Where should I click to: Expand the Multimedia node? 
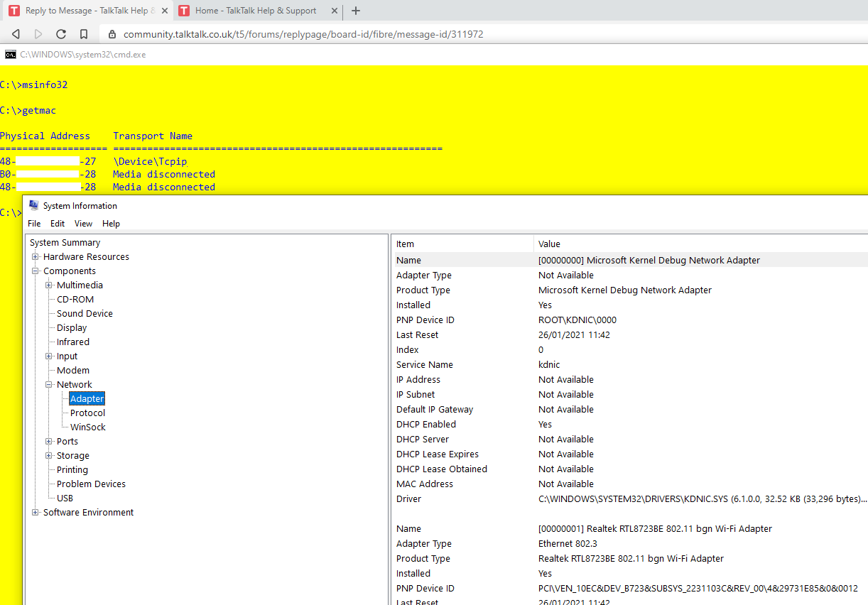pyautogui.click(x=49, y=285)
